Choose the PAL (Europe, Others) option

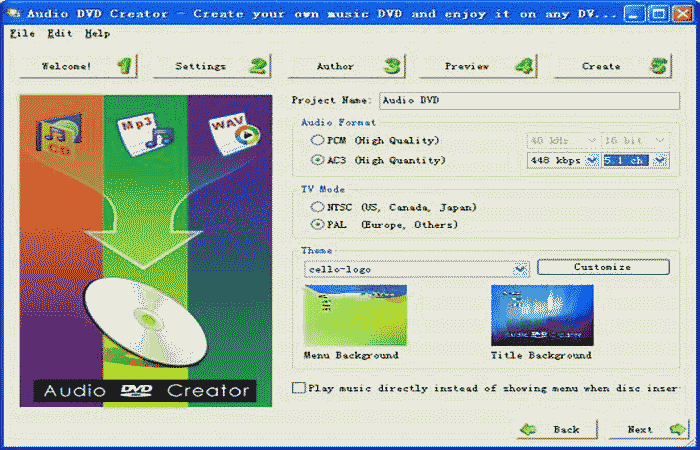pos(318,225)
